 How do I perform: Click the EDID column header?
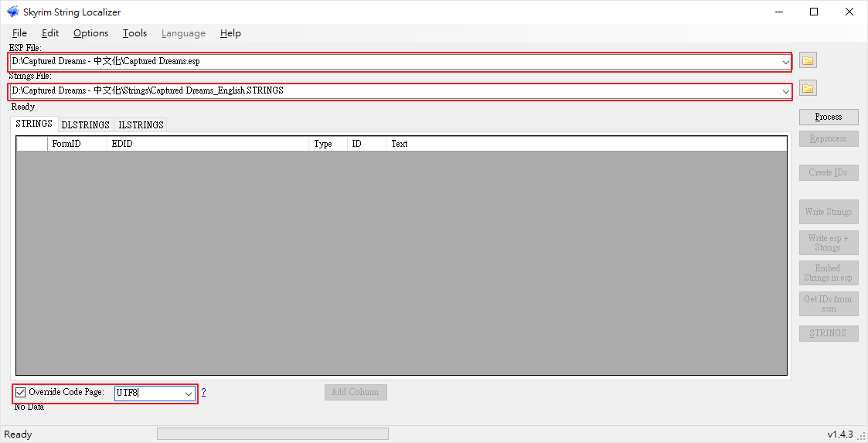[x=208, y=144]
